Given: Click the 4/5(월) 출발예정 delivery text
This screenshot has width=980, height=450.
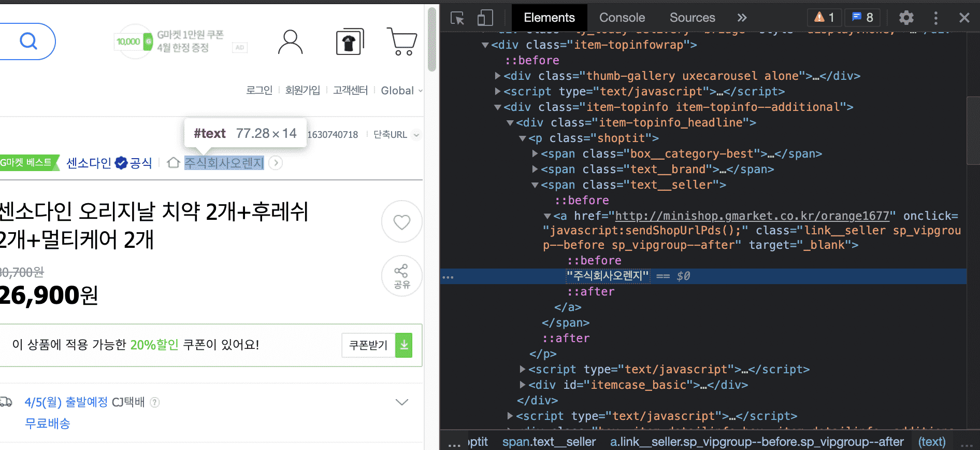Looking at the screenshot, I should 66,402.
